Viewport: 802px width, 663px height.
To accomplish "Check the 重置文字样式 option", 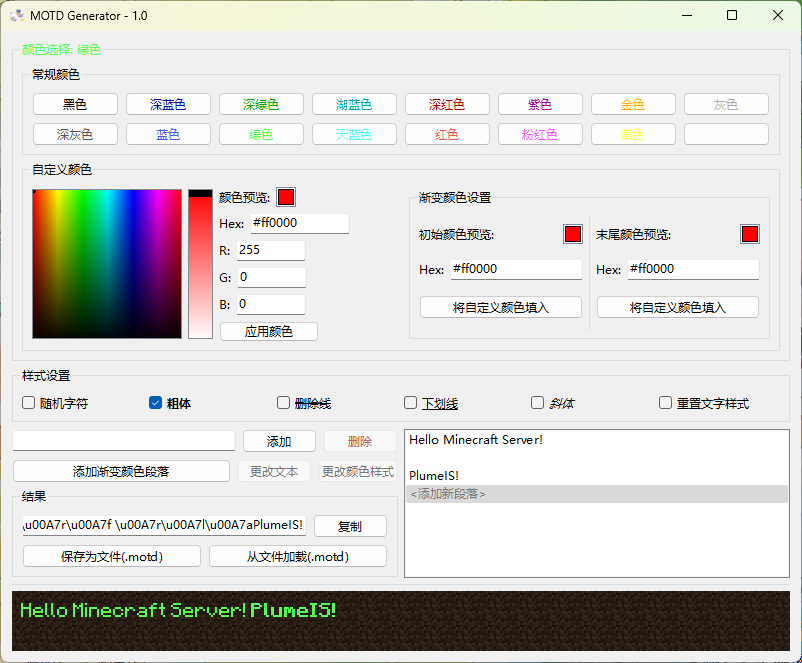I will point(665,402).
